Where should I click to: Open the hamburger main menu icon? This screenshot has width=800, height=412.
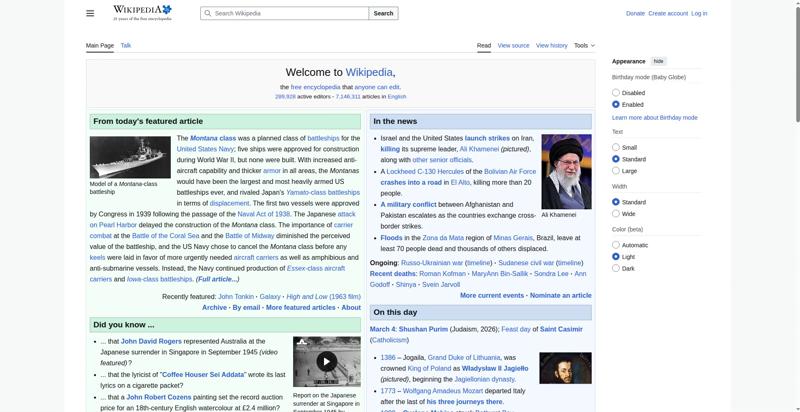[90, 13]
